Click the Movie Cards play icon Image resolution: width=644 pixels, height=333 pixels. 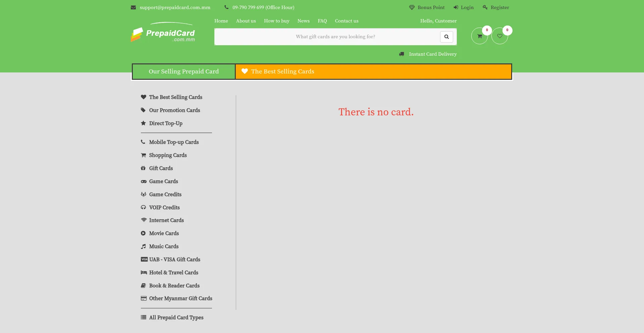144,233
